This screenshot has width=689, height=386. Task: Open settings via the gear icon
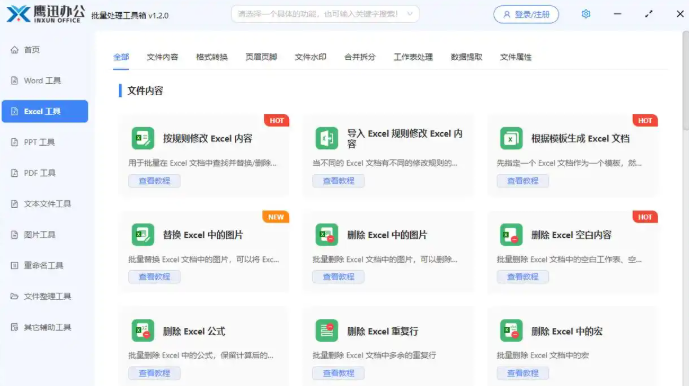(586, 14)
